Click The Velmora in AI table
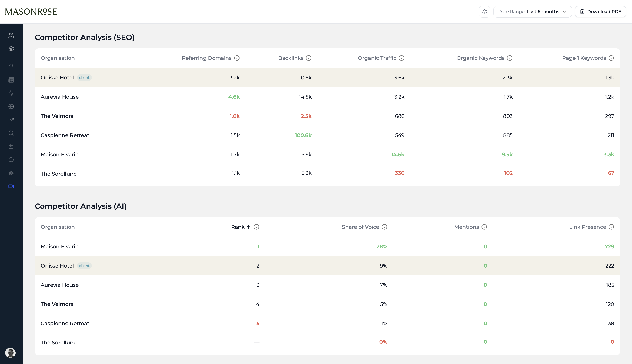The width and height of the screenshot is (632, 364). click(x=57, y=304)
